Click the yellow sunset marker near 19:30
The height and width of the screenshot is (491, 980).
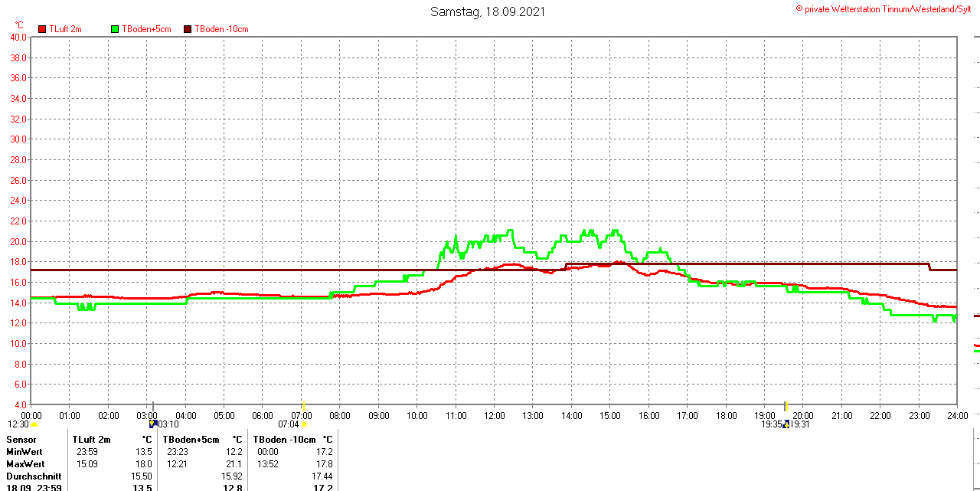pos(786,406)
